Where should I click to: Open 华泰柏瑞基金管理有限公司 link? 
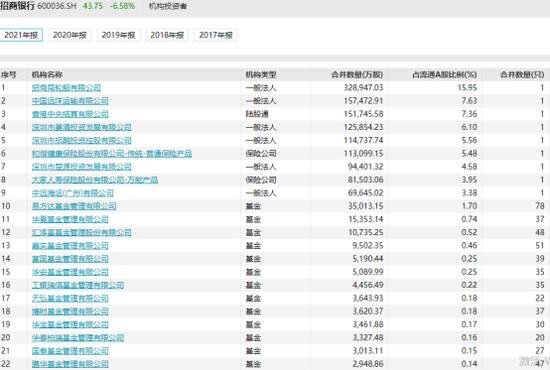(x=78, y=338)
